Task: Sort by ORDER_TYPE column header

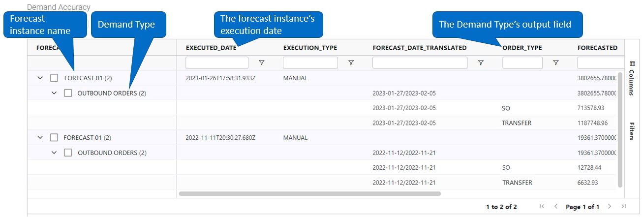Action: click(522, 48)
